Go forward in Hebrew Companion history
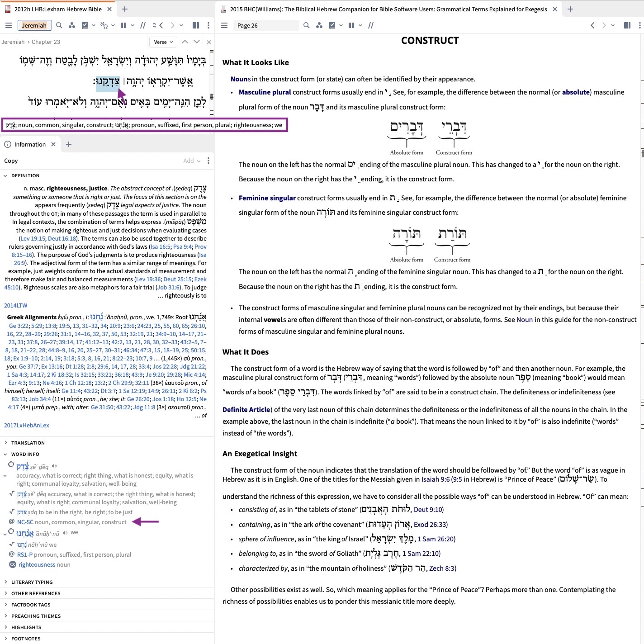Screen dimensions: 644x644 coord(604,25)
